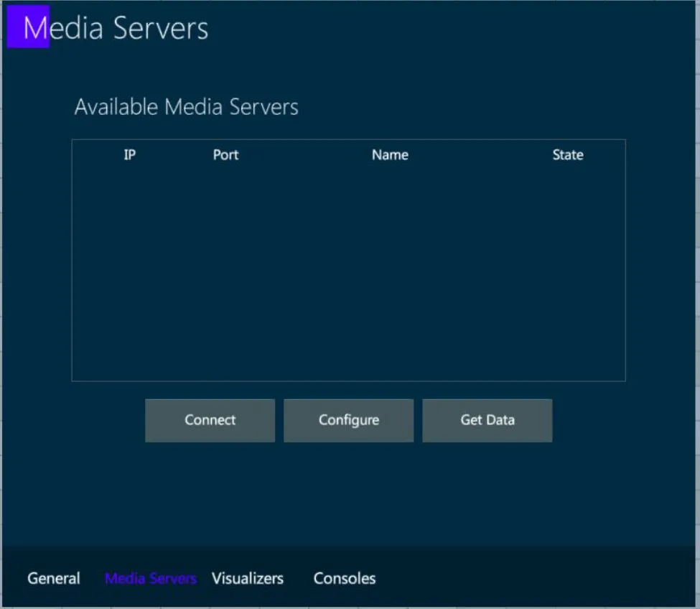The image size is (700, 609).
Task: Click the Get Data button
Action: point(487,421)
